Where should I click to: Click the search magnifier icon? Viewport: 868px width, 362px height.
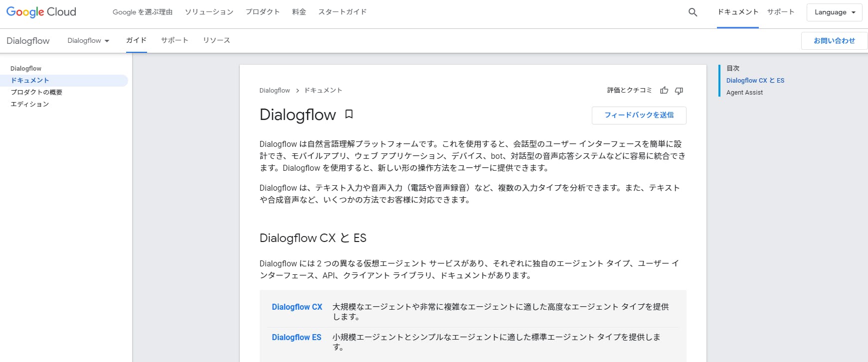pos(693,12)
